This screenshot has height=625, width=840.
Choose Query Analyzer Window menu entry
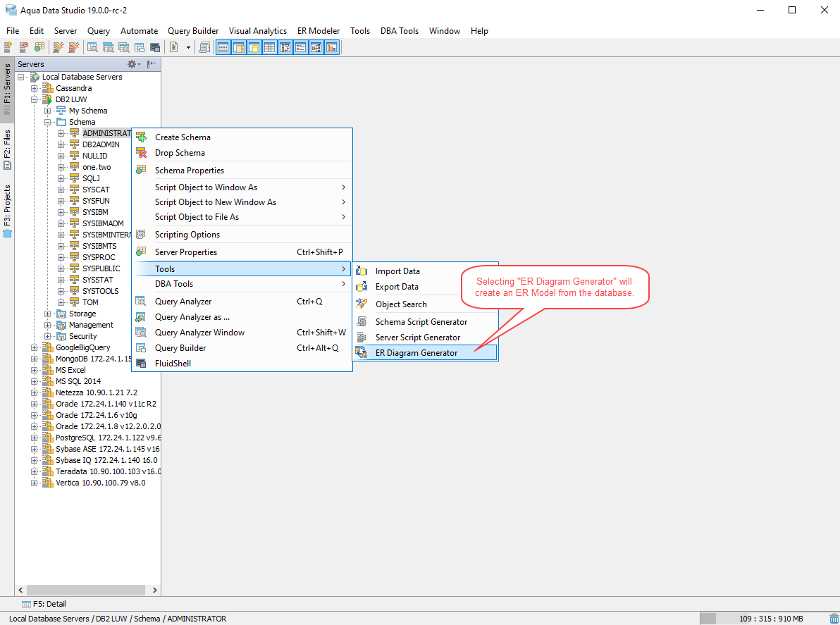coord(242,333)
